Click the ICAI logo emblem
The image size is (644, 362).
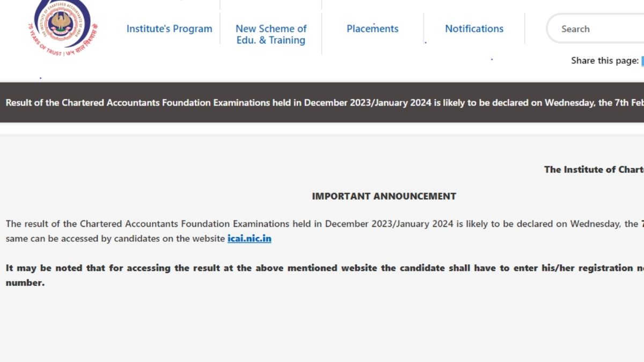tap(63, 23)
